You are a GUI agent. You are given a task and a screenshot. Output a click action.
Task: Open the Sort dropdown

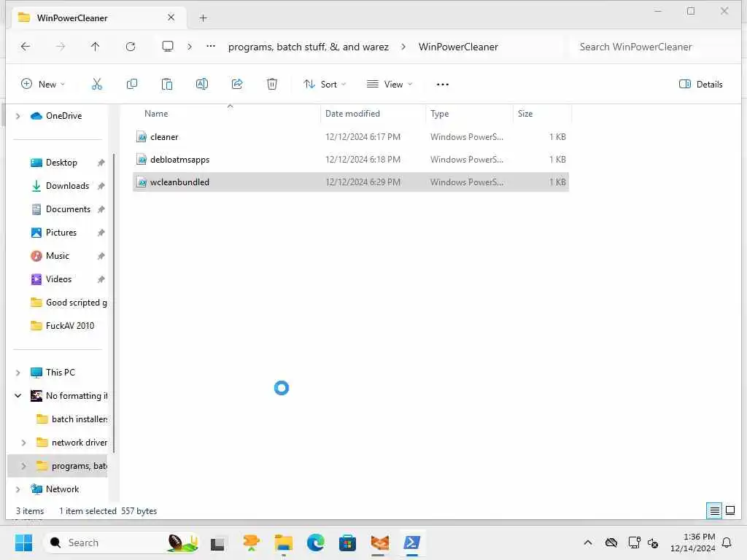tap(325, 85)
